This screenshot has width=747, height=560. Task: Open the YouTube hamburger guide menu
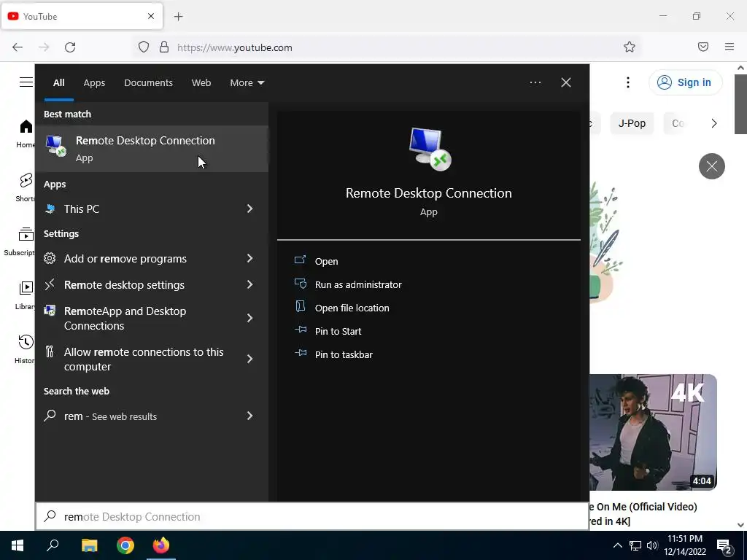pos(26,82)
